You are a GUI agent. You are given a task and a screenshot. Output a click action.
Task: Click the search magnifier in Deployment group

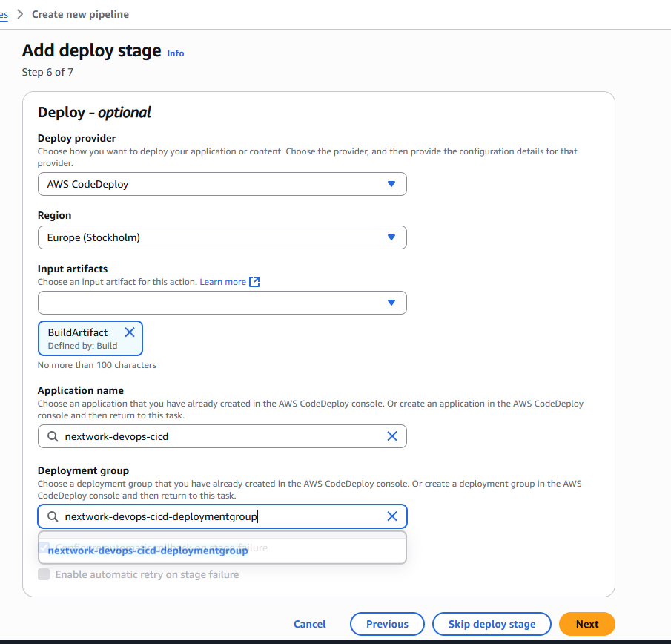pyautogui.click(x=53, y=516)
